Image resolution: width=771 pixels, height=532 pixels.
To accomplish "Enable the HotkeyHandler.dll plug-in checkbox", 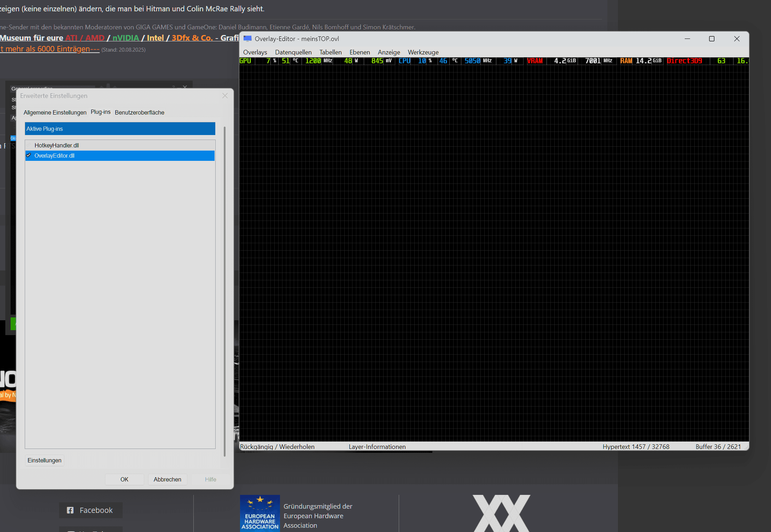I will pyautogui.click(x=29, y=145).
